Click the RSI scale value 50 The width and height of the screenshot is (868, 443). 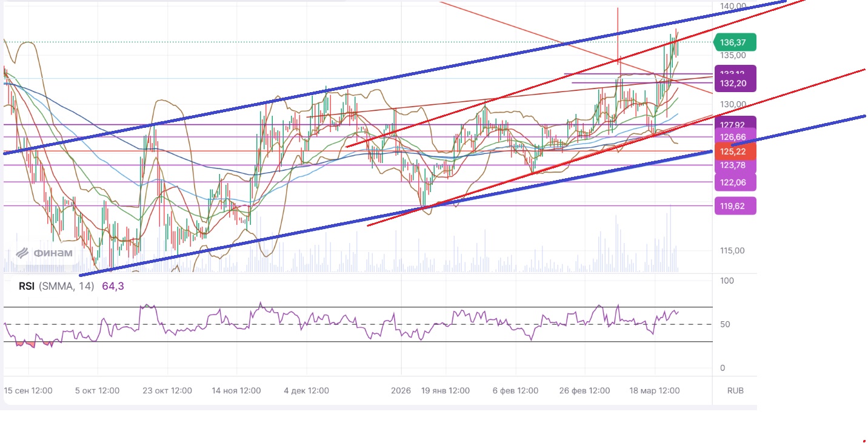point(726,324)
